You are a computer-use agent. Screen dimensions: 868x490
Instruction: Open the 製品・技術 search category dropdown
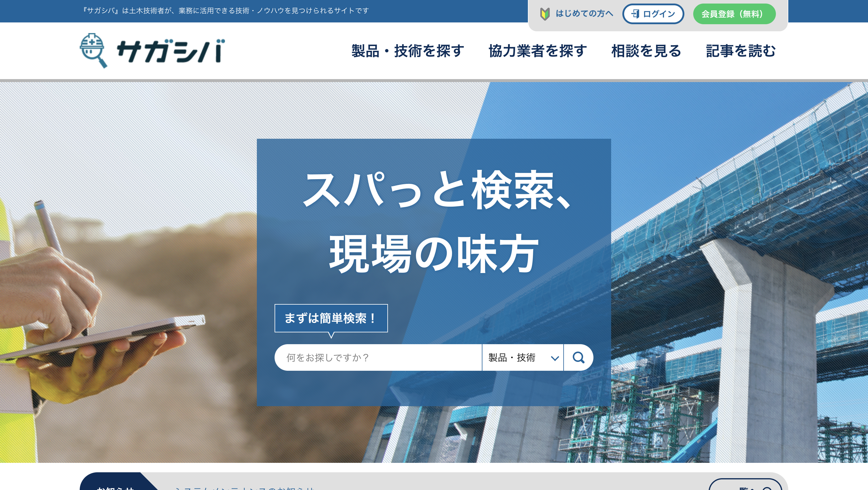(515, 357)
